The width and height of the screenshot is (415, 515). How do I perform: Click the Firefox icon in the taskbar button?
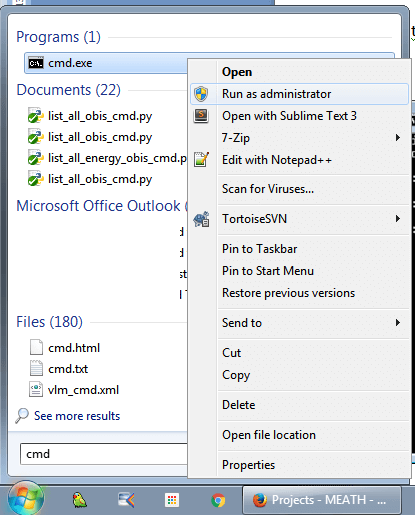(260, 500)
